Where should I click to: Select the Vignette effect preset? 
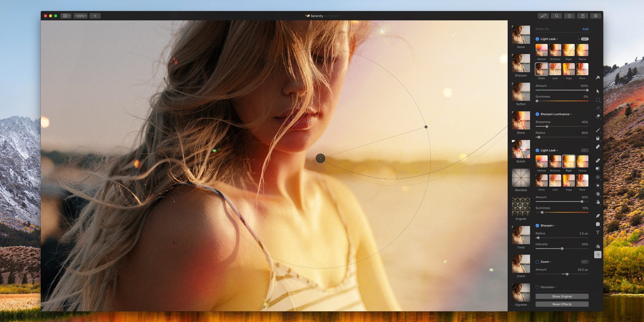pos(521,293)
